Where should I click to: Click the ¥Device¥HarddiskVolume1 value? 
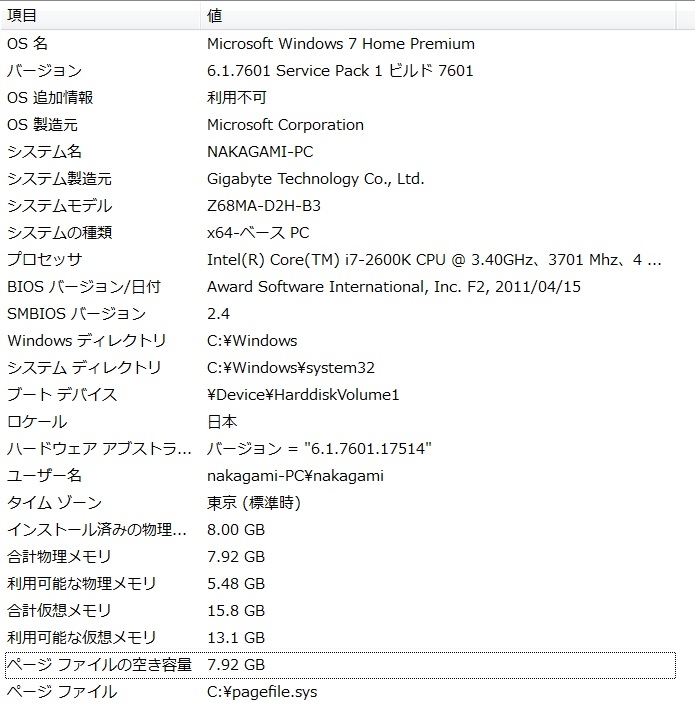pos(303,395)
